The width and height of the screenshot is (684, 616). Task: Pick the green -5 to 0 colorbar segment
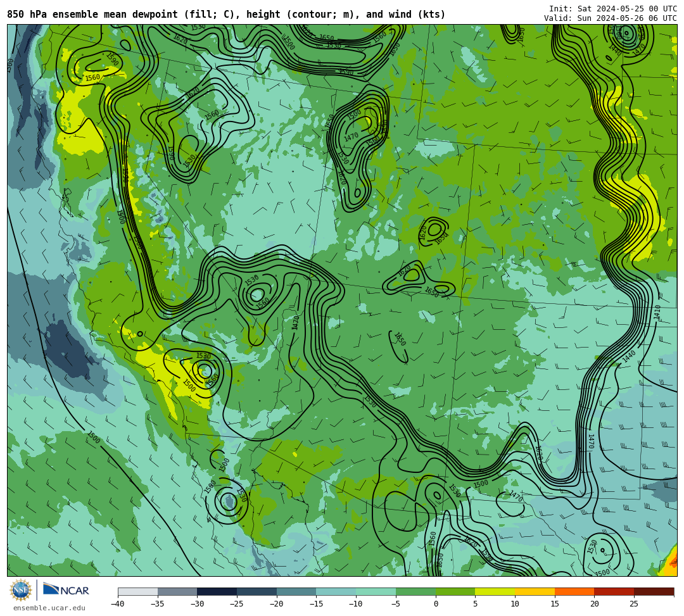click(x=415, y=591)
